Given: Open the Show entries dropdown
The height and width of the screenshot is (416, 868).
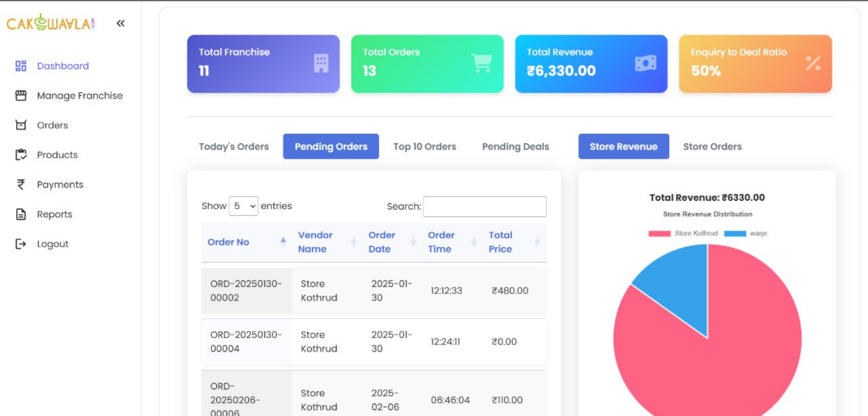Looking at the screenshot, I should [243, 206].
